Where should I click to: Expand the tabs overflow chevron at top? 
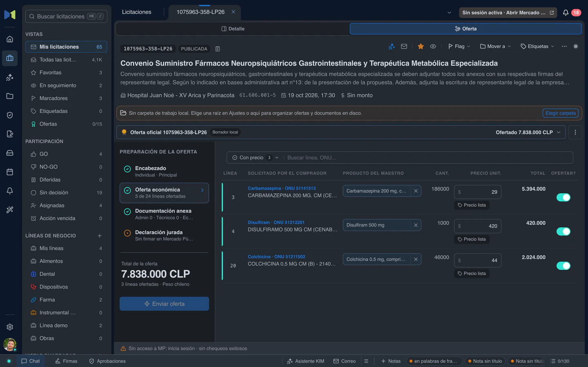(449, 13)
